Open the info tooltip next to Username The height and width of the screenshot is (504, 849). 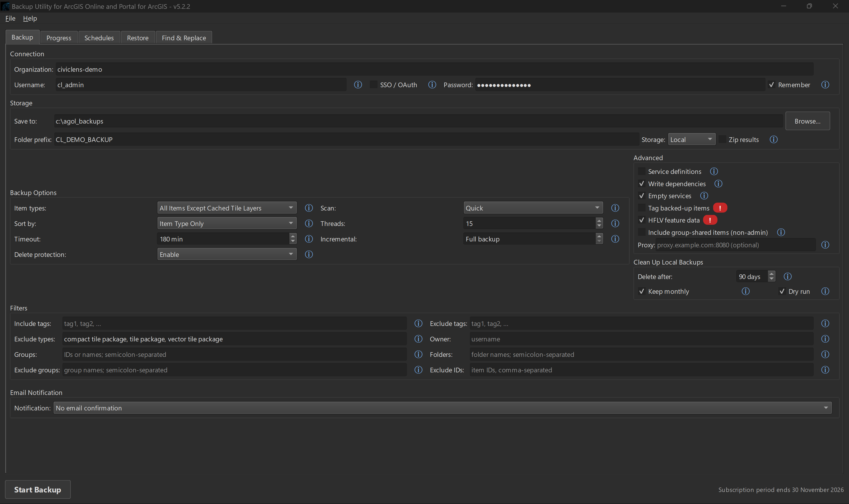pos(358,84)
